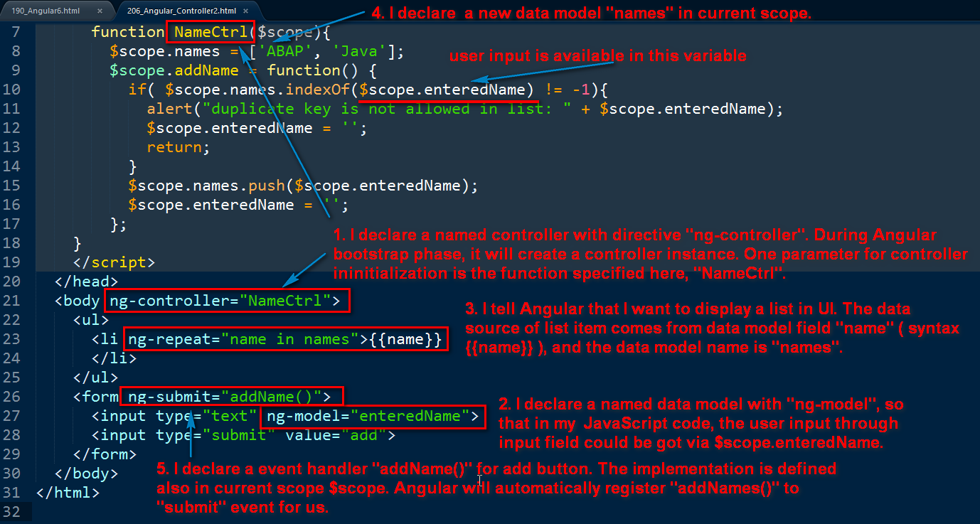
Task: Click the closing </form> tag
Action: (x=105, y=454)
